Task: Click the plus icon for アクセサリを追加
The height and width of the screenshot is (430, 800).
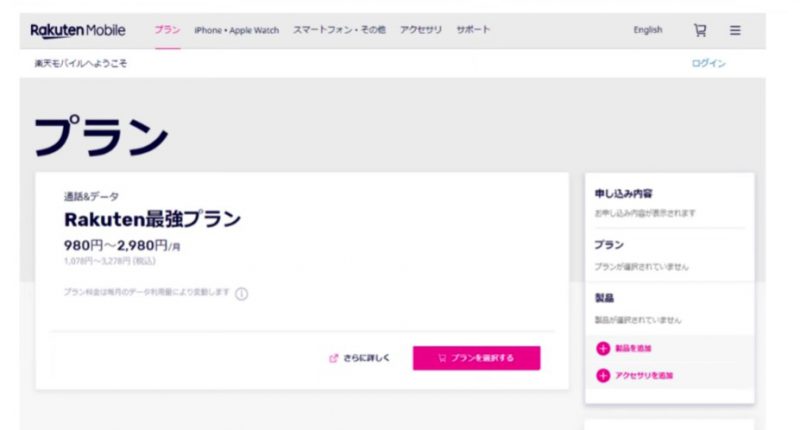Action: point(603,376)
